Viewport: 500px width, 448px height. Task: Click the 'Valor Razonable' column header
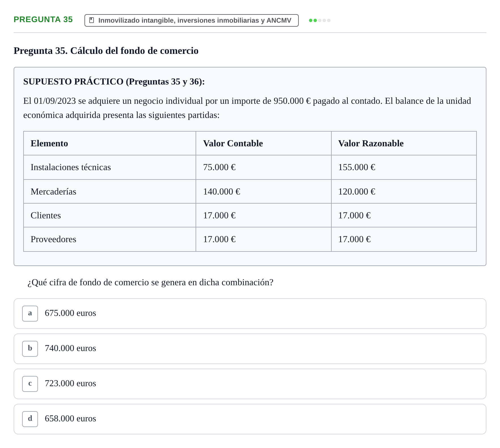click(x=404, y=143)
